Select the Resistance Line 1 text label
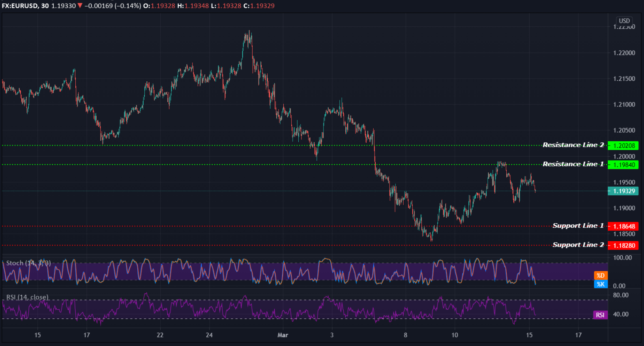Screen dimensions: 644x346 [x=573, y=164]
